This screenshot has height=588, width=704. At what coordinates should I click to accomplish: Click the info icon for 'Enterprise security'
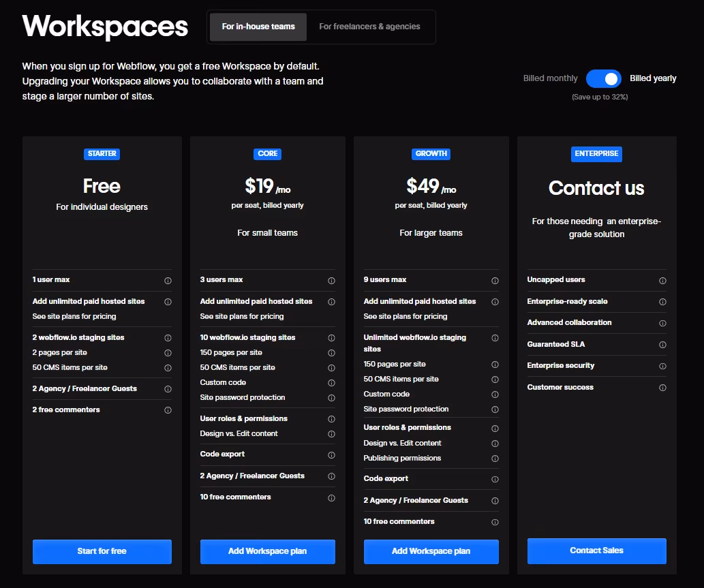[662, 366]
